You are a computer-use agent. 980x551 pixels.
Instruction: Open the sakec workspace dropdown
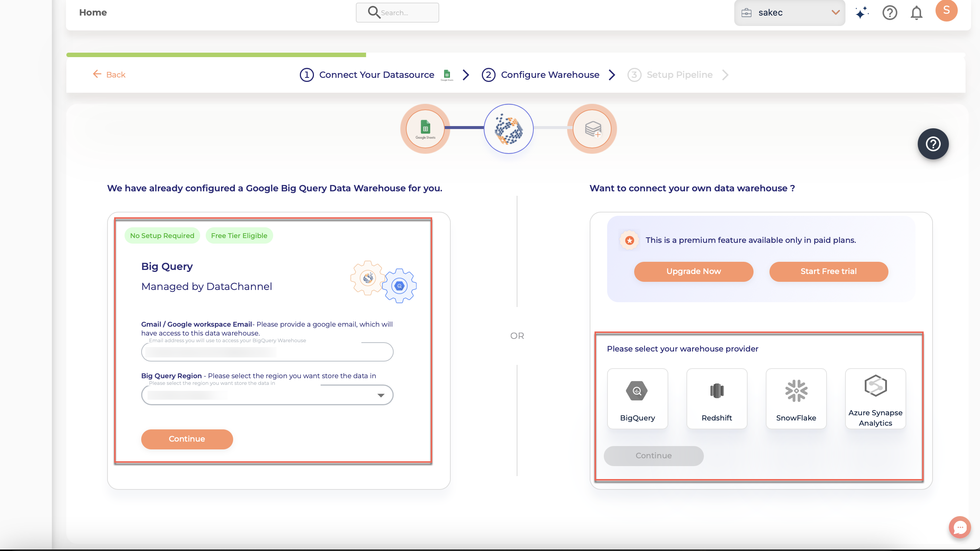pyautogui.click(x=789, y=13)
